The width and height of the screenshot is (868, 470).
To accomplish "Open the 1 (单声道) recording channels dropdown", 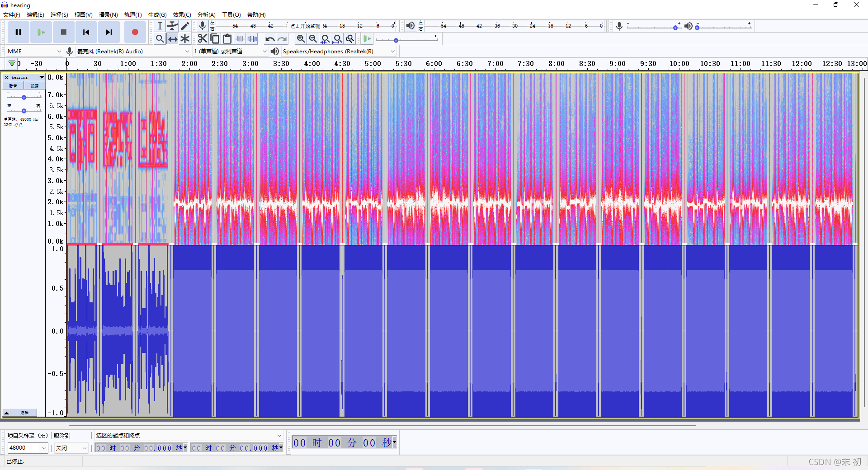I will pos(230,52).
